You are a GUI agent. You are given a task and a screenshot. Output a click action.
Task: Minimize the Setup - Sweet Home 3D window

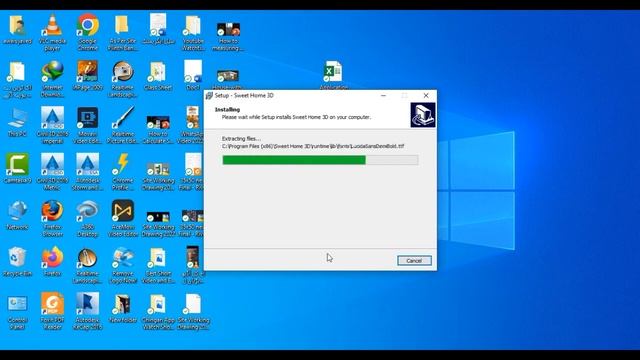point(383,96)
